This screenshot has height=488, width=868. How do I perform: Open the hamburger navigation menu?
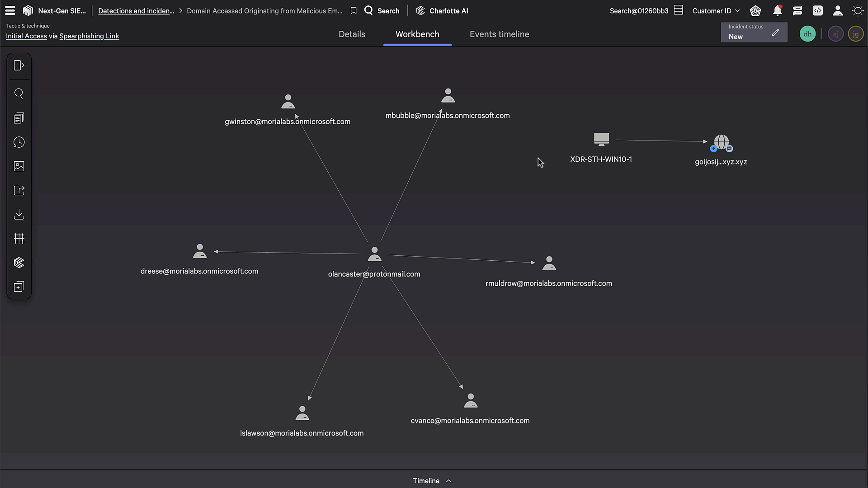point(9,10)
